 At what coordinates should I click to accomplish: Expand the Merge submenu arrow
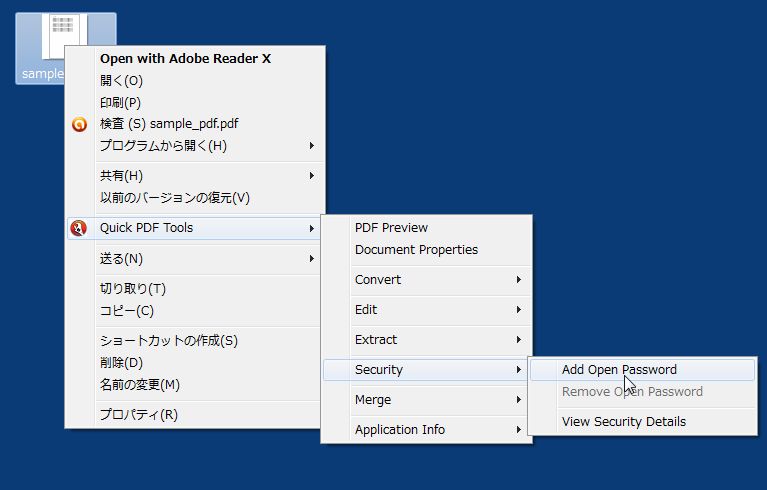(519, 400)
